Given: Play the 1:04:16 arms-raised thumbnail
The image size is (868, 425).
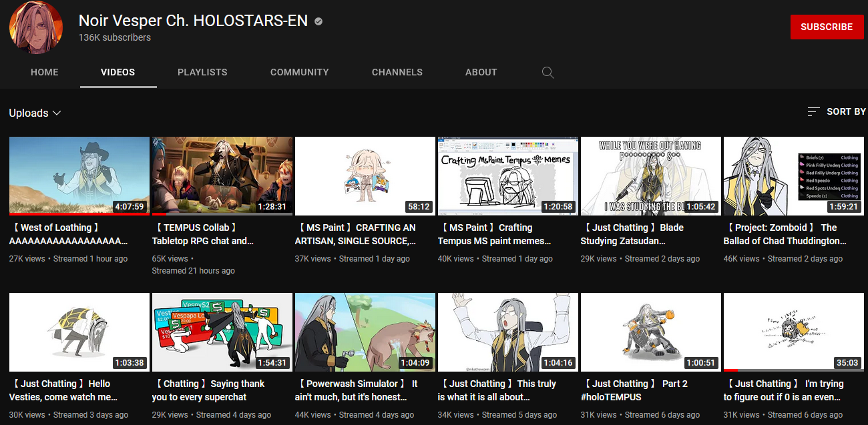Looking at the screenshot, I should [x=508, y=332].
